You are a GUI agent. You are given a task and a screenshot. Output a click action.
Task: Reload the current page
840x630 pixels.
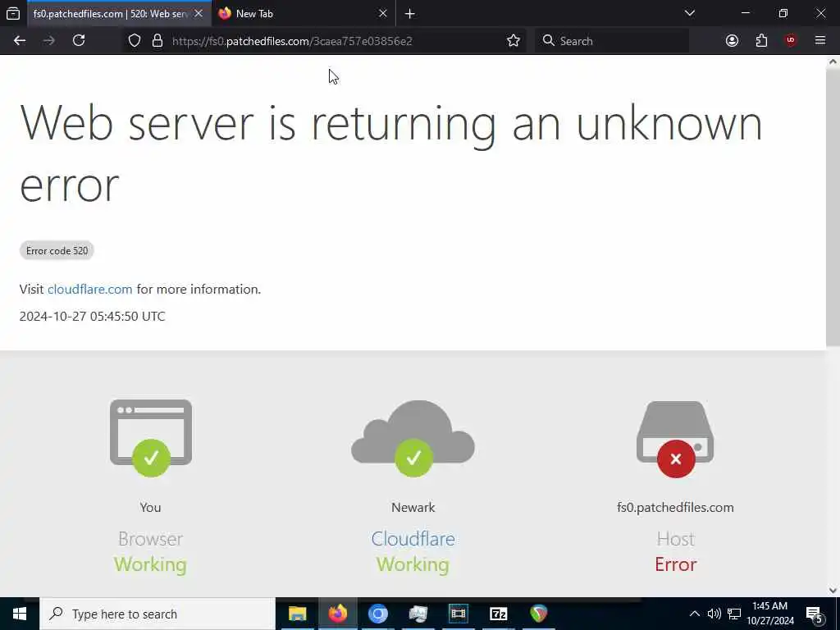pos(79,41)
